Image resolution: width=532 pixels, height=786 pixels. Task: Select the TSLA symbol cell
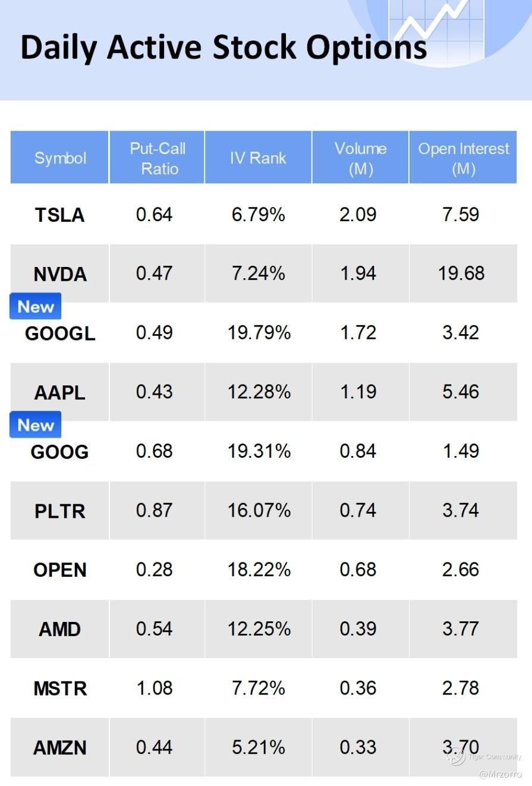[x=60, y=215]
